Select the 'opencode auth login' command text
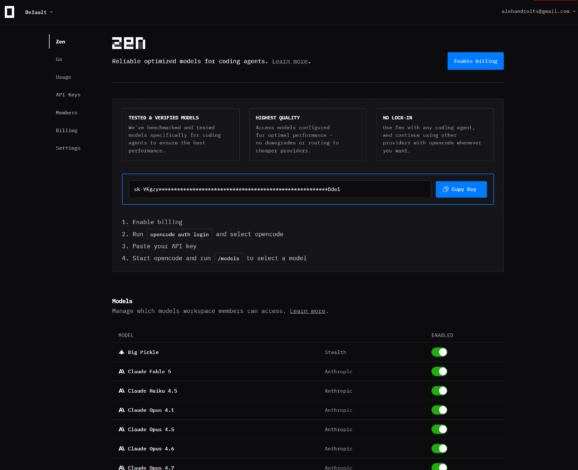This screenshot has width=578, height=470. click(x=179, y=234)
